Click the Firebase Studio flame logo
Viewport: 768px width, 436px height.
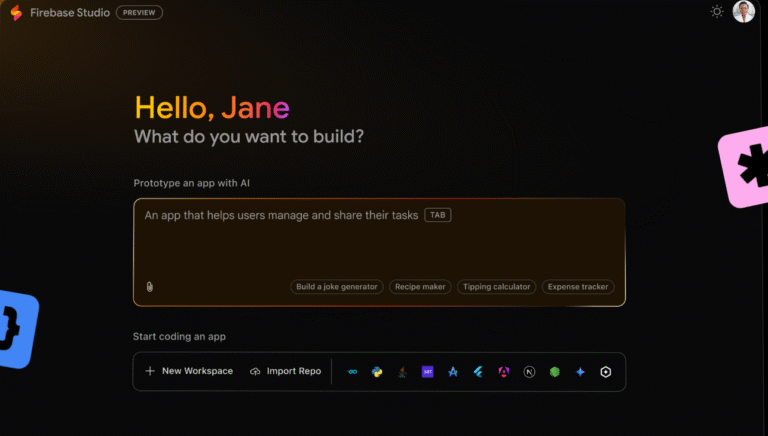click(x=16, y=13)
